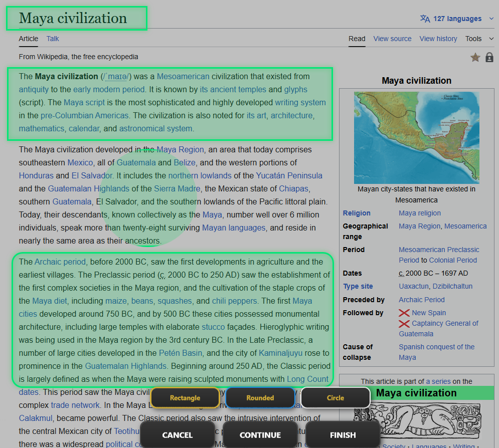This screenshot has width=499, height=448.
Task: Open the Maya script link
Action: point(84,103)
